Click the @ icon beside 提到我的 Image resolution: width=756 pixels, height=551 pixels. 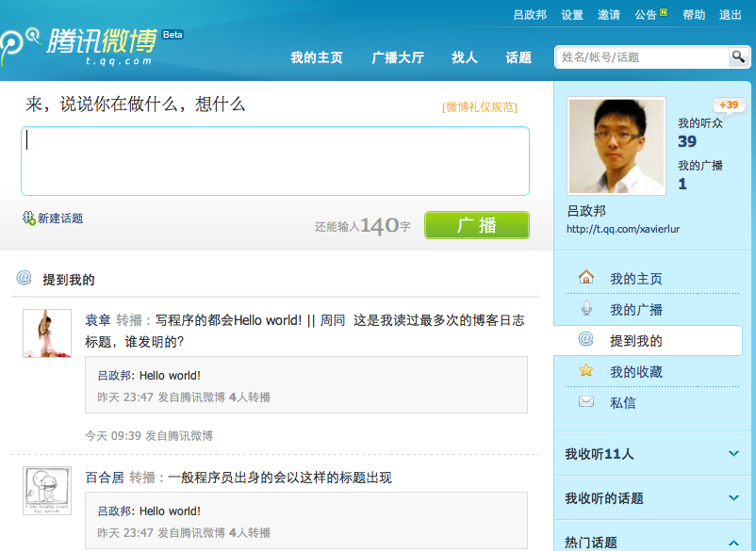[x=586, y=340]
